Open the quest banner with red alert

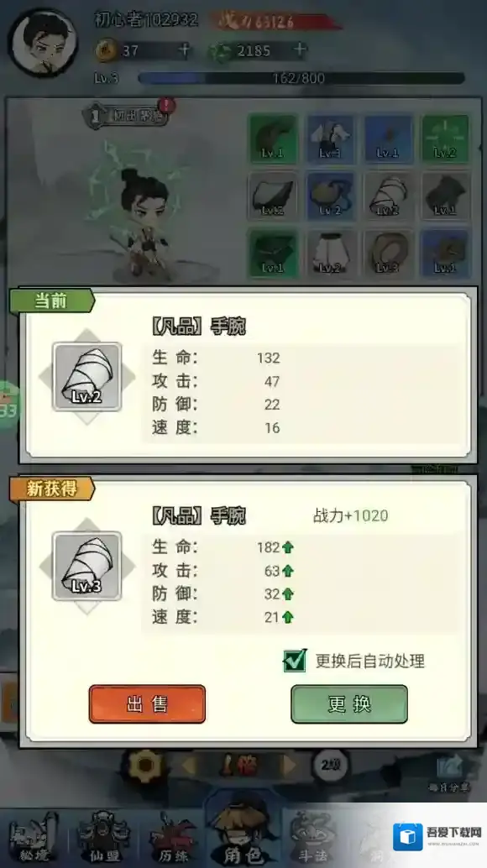point(127,116)
